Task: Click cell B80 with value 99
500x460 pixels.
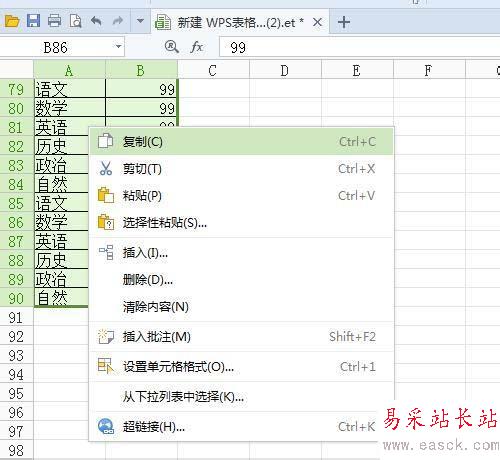Action: click(x=142, y=108)
